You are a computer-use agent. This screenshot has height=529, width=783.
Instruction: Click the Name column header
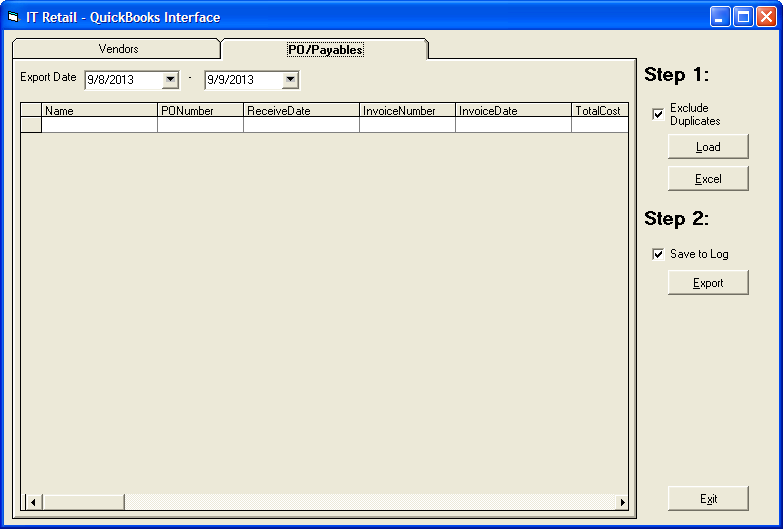tap(99, 110)
